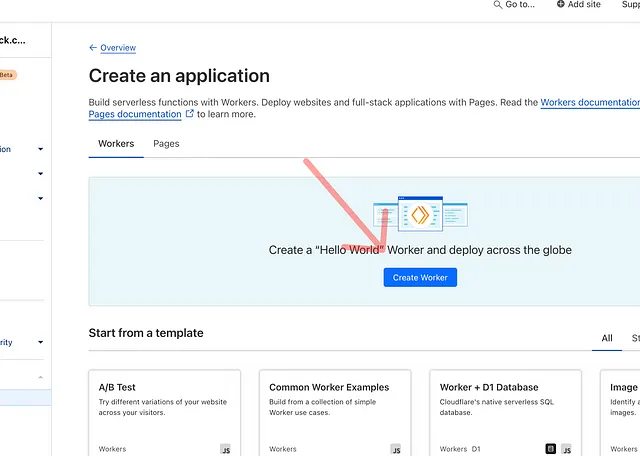Open the Workers documentation link

[590, 102]
